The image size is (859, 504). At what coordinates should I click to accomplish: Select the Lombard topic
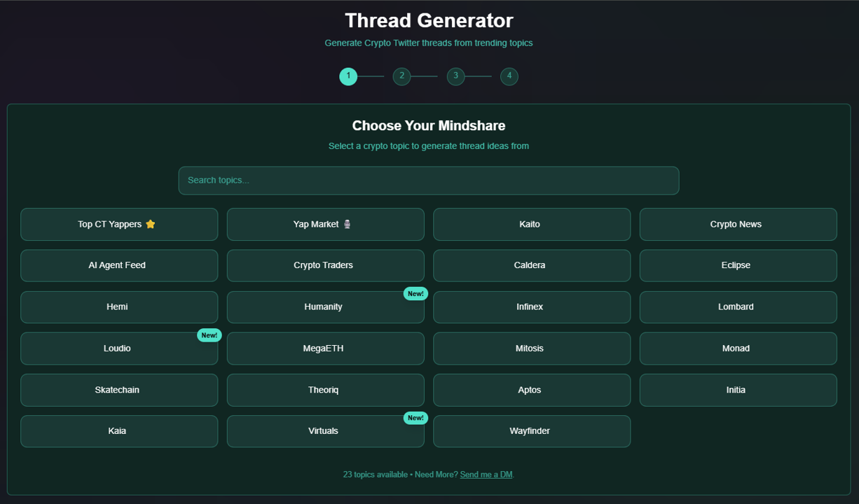tap(738, 307)
